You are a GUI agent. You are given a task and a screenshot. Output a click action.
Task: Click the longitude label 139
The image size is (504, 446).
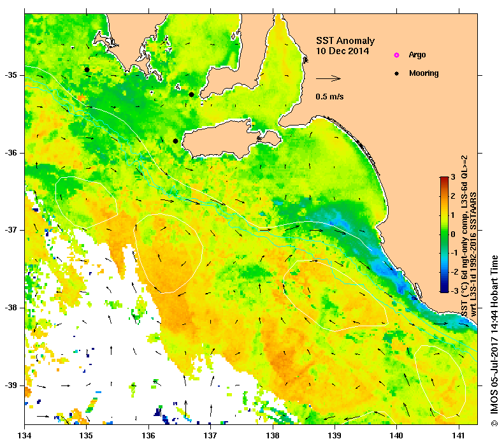tap(335, 436)
